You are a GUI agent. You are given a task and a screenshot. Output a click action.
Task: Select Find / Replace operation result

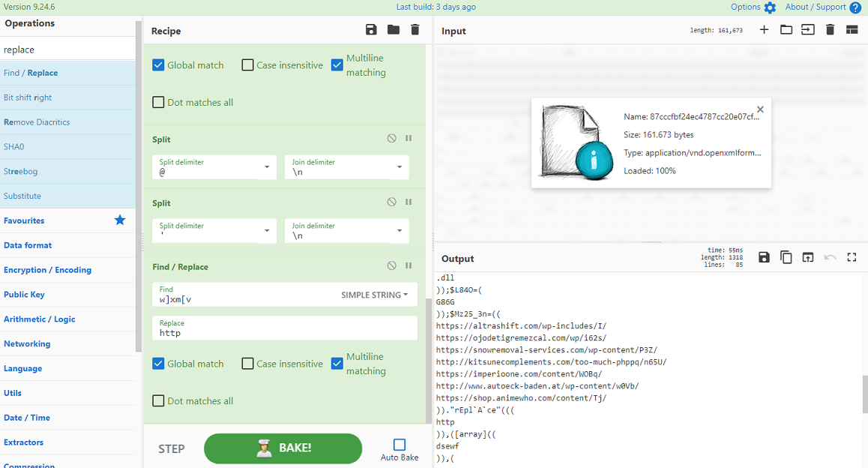tap(67, 73)
